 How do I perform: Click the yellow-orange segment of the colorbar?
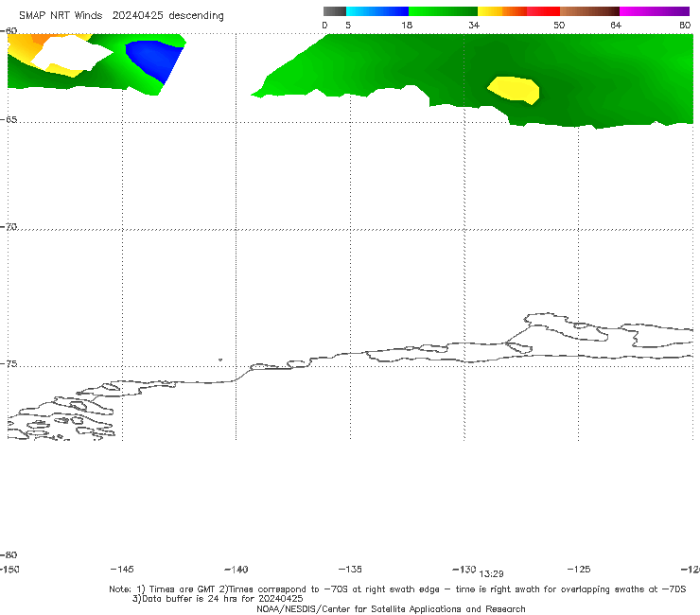point(502,11)
